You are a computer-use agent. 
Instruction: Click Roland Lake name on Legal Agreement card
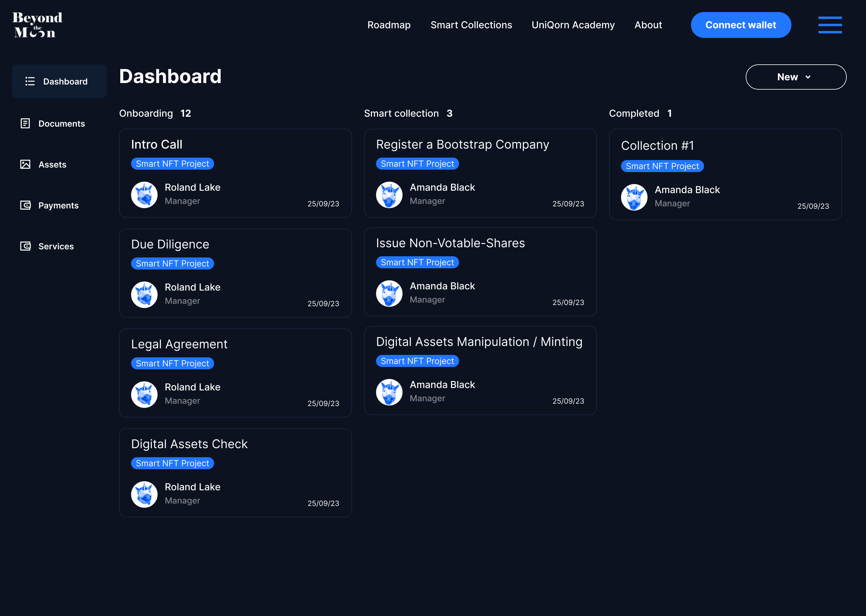192,387
